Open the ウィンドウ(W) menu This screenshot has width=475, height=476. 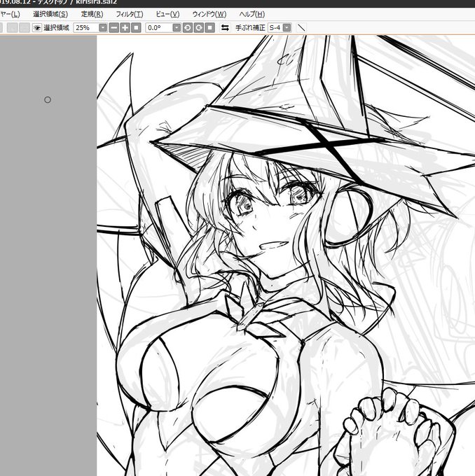tap(209, 14)
